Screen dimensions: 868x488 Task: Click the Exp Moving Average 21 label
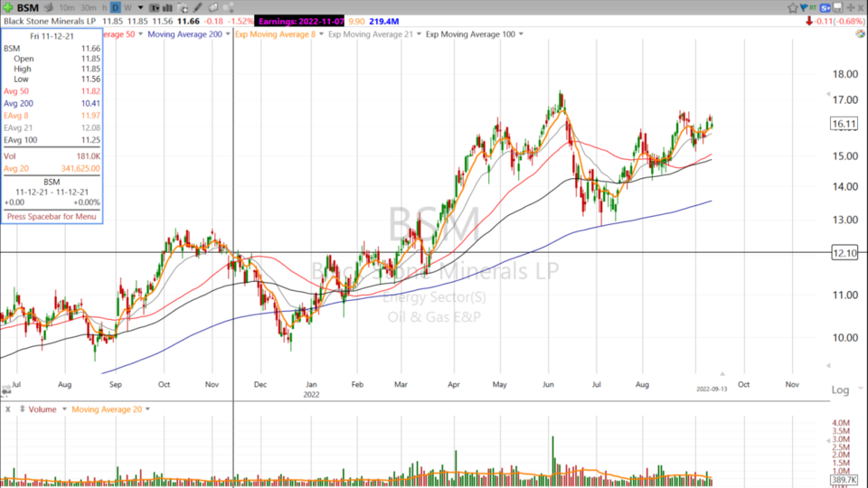(x=371, y=34)
